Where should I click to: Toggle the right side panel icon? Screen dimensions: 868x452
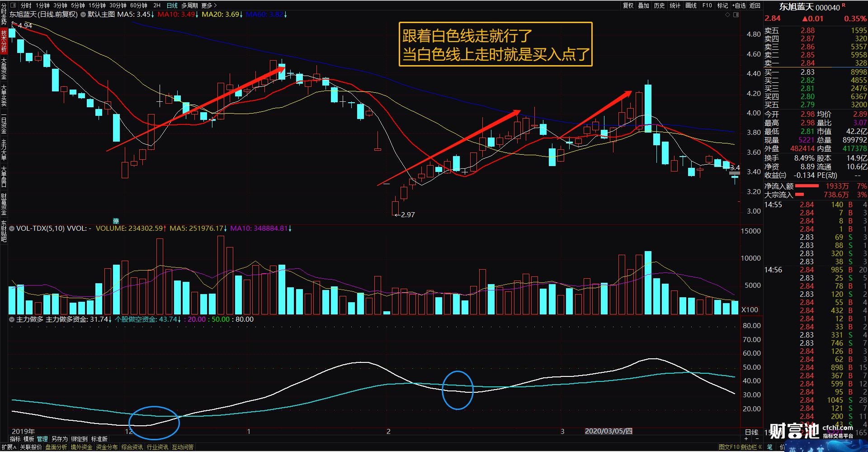click(736, 15)
